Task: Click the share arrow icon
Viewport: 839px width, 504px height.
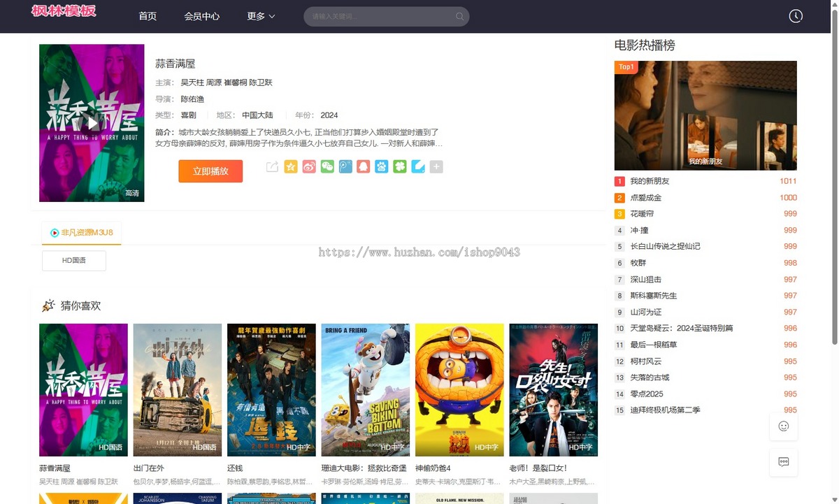Action: pyautogui.click(x=273, y=167)
